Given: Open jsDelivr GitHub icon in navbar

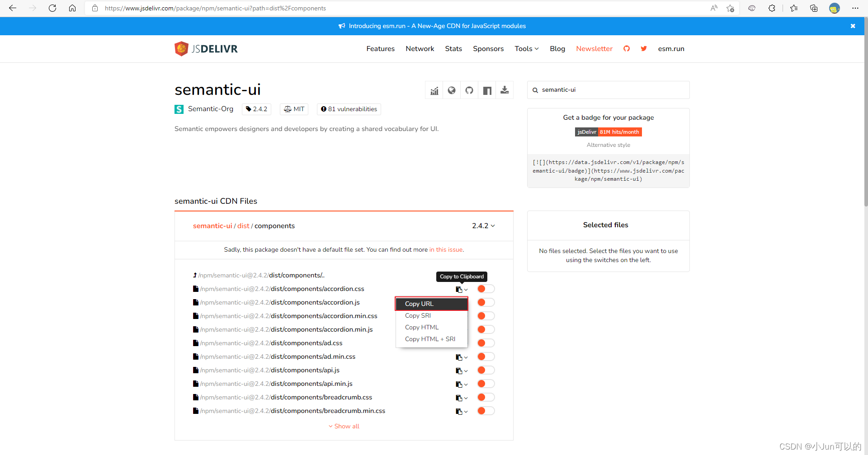Looking at the screenshot, I should 627,49.
